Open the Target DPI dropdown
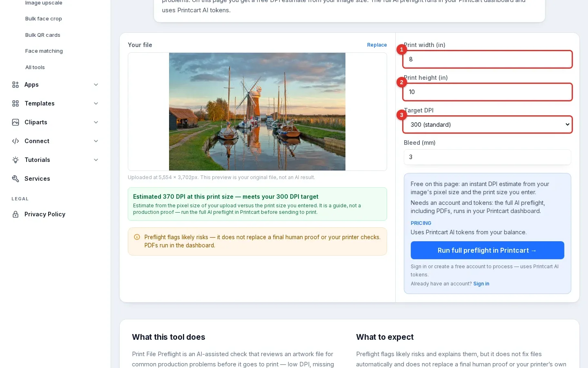588x368 pixels. (x=488, y=125)
